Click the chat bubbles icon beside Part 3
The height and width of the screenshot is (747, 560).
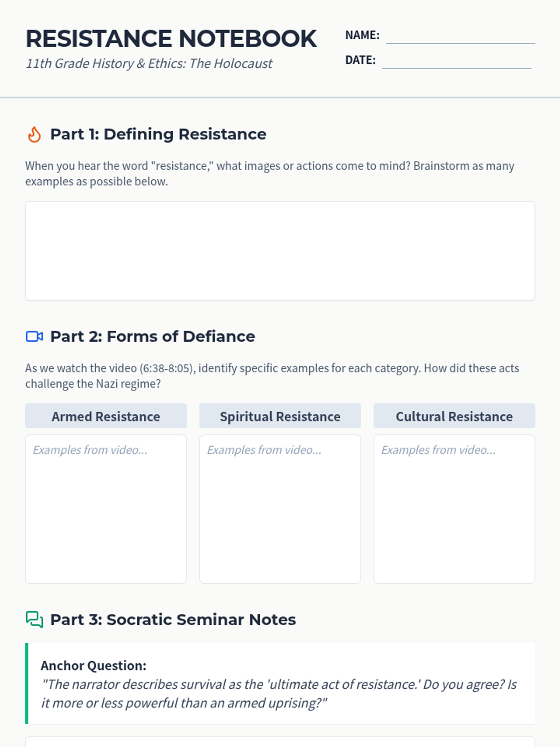click(34, 620)
